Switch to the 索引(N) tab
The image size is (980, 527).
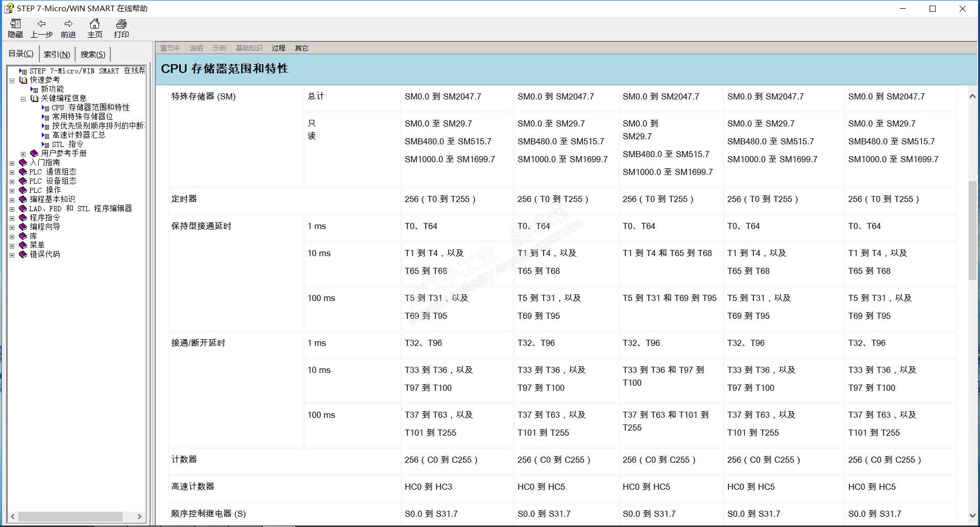pyautogui.click(x=57, y=54)
